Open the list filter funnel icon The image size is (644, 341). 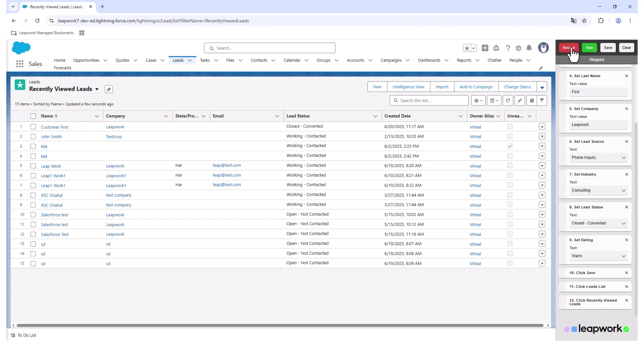coord(542,100)
